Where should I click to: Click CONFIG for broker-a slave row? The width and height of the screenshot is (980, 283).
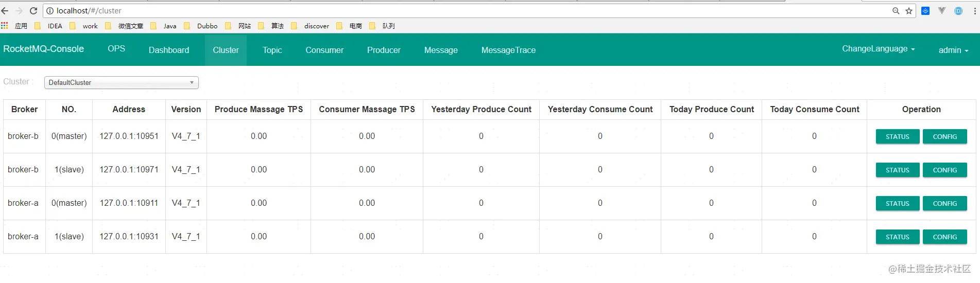point(945,237)
